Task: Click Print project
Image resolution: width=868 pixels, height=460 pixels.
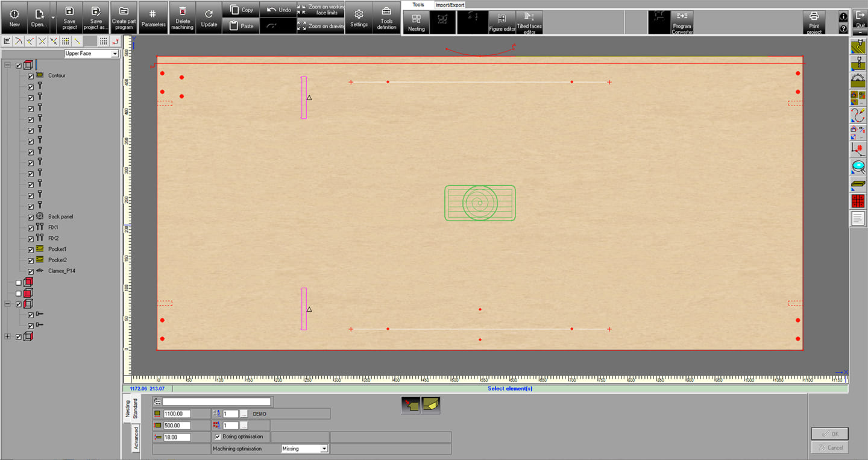Action: [x=814, y=22]
